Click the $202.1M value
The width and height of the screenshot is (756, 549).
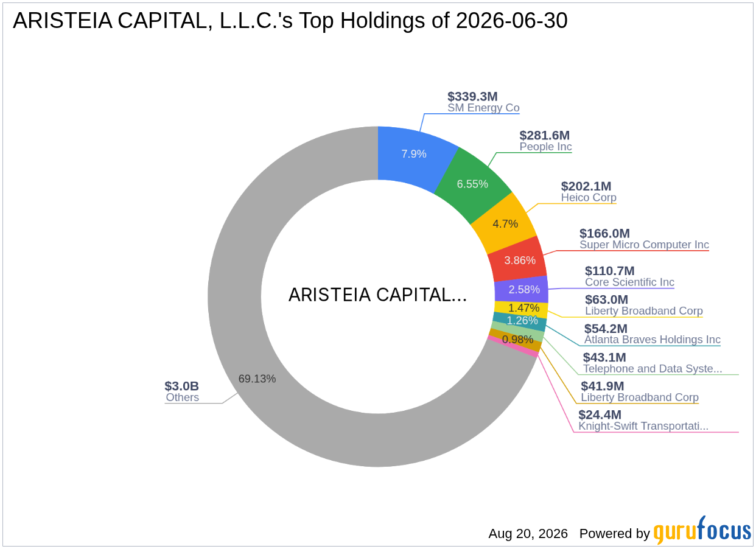click(x=586, y=186)
